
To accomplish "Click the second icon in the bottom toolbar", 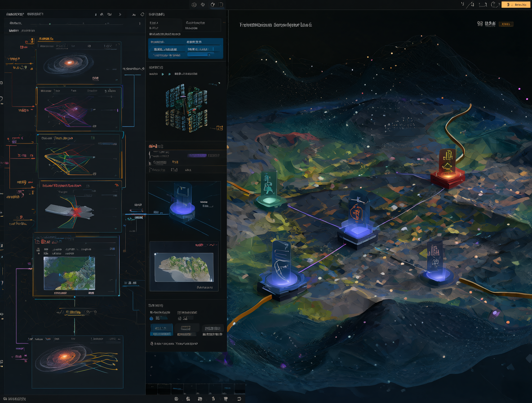I will (188, 399).
